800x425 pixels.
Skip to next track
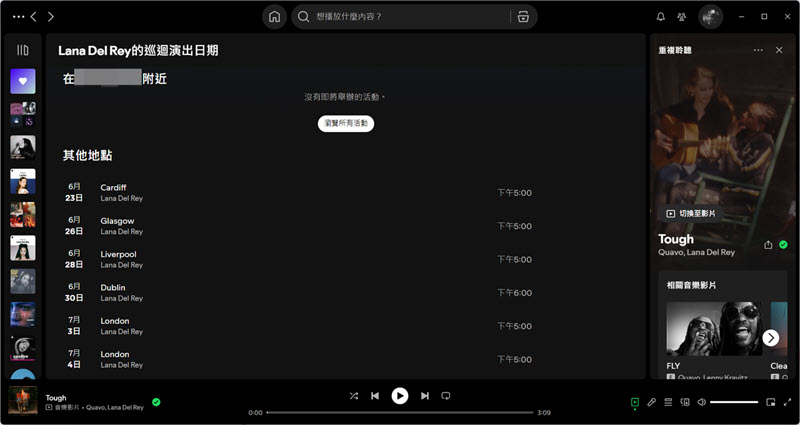pyautogui.click(x=424, y=396)
